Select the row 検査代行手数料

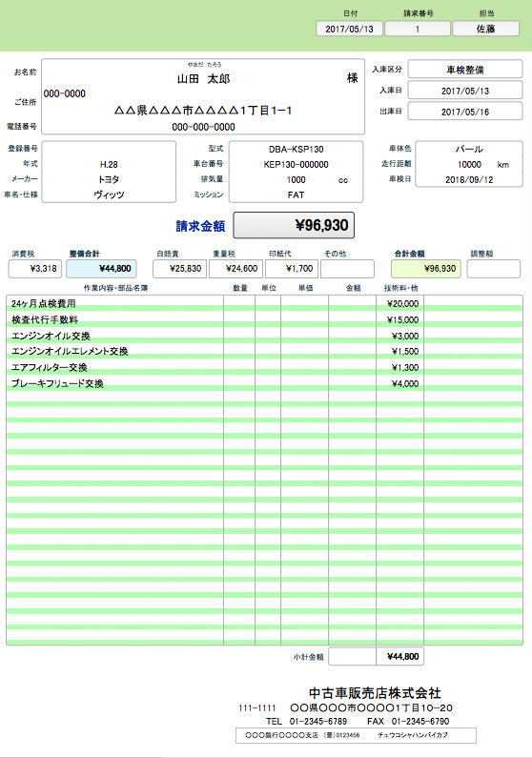click(x=264, y=319)
